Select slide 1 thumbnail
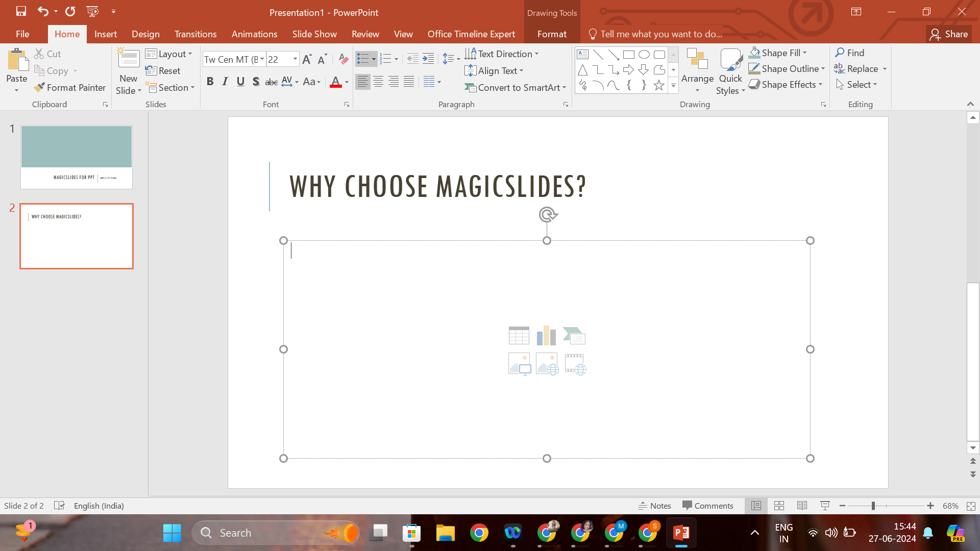The width and height of the screenshot is (980, 551). click(77, 157)
